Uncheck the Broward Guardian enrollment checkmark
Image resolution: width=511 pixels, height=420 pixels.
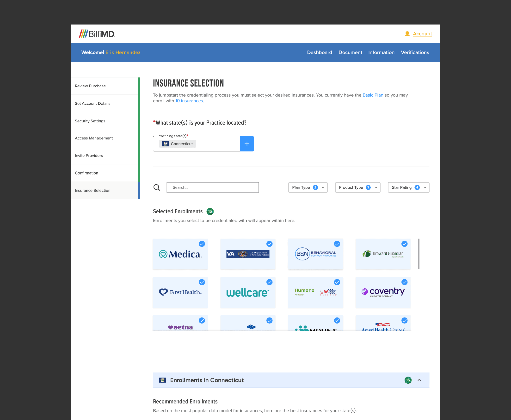pyautogui.click(x=404, y=244)
